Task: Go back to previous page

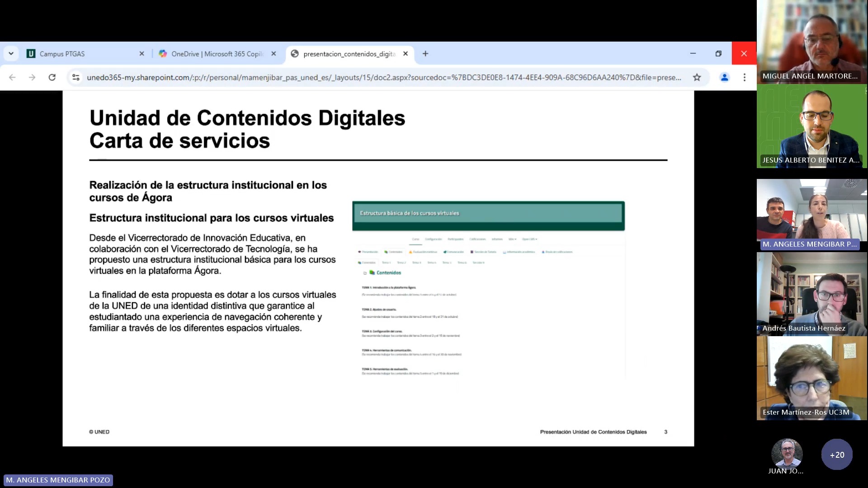Action: click(x=12, y=77)
